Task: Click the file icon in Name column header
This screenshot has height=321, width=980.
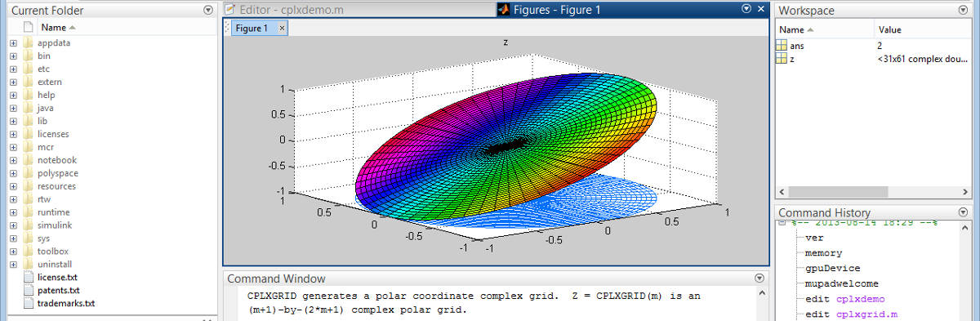Action: 28,27
